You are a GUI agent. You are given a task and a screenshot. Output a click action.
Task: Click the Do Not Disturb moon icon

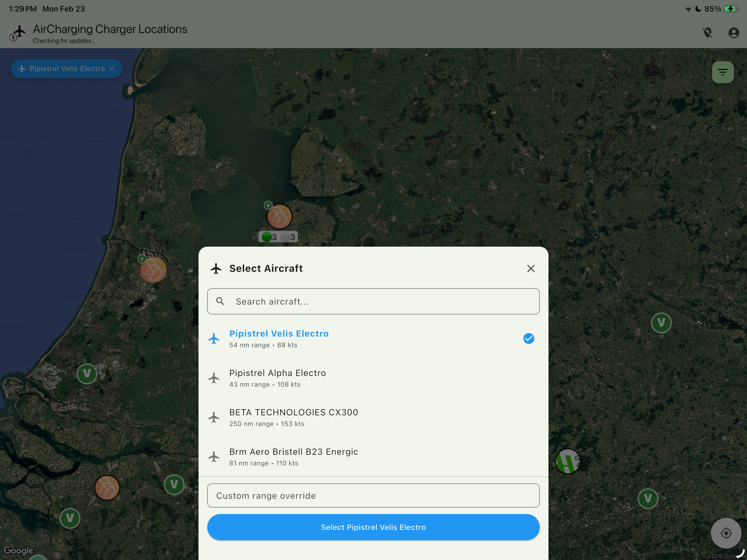698,9
